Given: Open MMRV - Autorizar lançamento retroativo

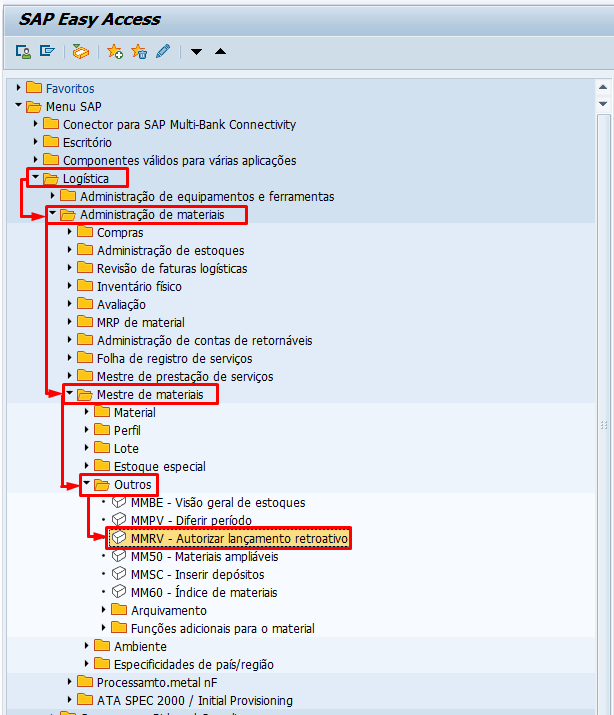Looking at the screenshot, I should (238, 538).
